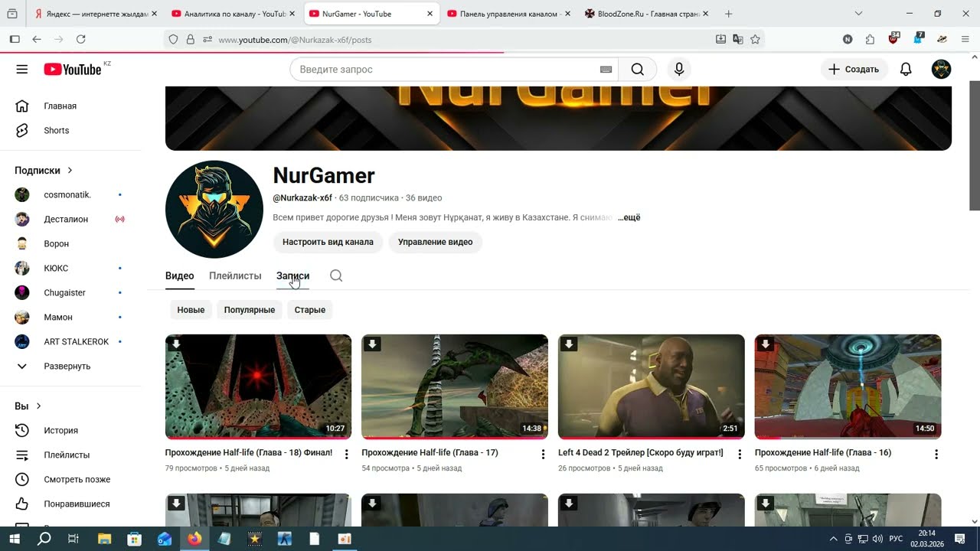Image resolution: width=980 pixels, height=551 pixels.
Task: Open options menu for Half-life Глава - 16
Action: click(x=936, y=455)
